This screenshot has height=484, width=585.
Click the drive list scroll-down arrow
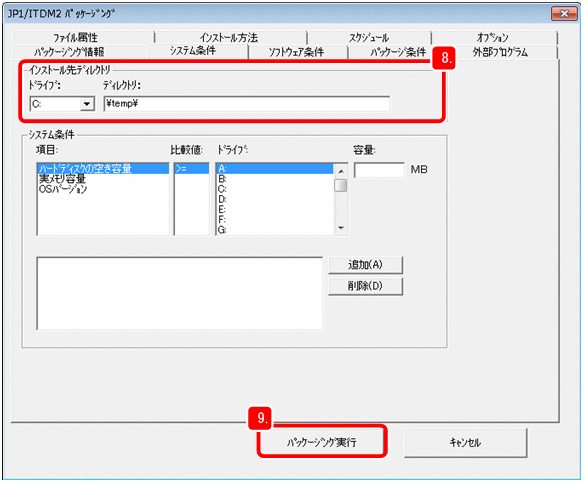341,228
